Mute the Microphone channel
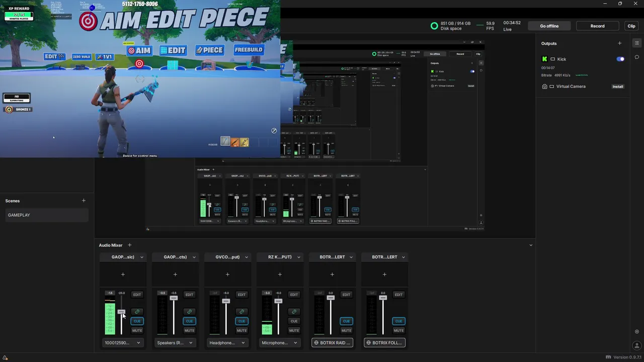This screenshot has width=644, height=362. coord(294,330)
